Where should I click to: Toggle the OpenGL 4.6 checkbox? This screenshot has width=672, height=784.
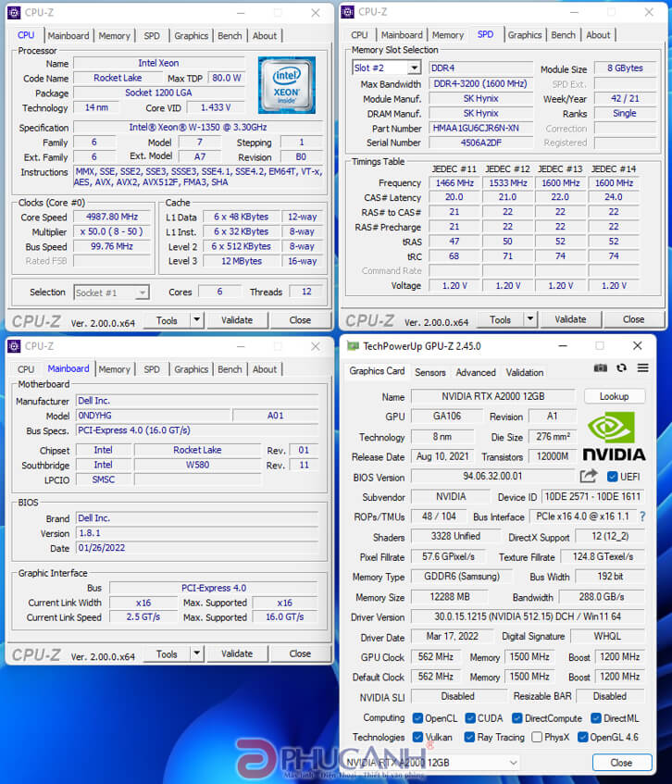coord(582,737)
